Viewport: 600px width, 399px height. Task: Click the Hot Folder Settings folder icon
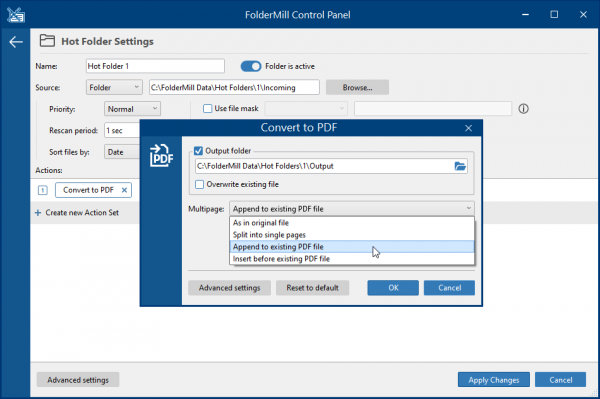tap(47, 41)
